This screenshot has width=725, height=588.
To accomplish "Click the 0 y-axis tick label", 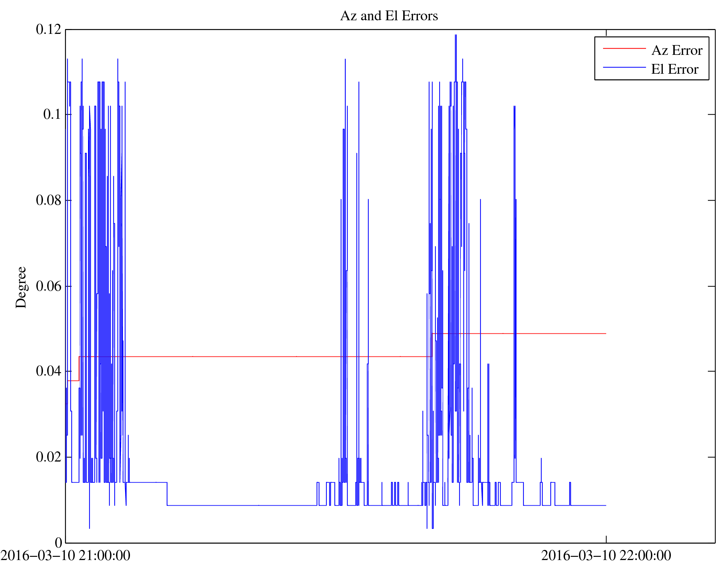I will [58, 543].
